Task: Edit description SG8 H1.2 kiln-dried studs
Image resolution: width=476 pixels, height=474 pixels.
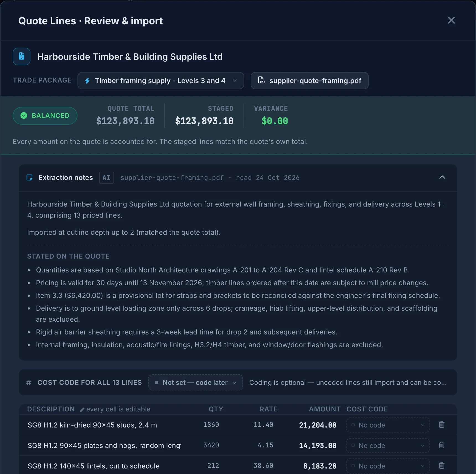Action: tap(105, 425)
